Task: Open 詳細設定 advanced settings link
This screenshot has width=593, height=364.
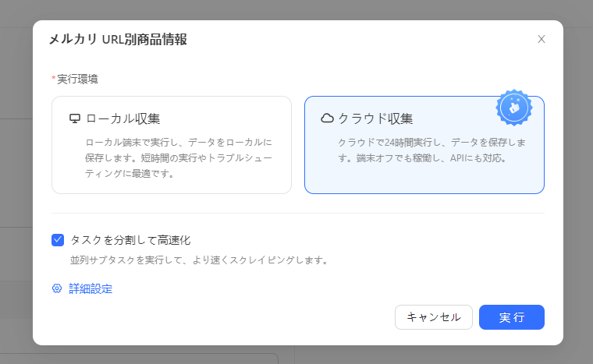Action: pyautogui.click(x=91, y=288)
